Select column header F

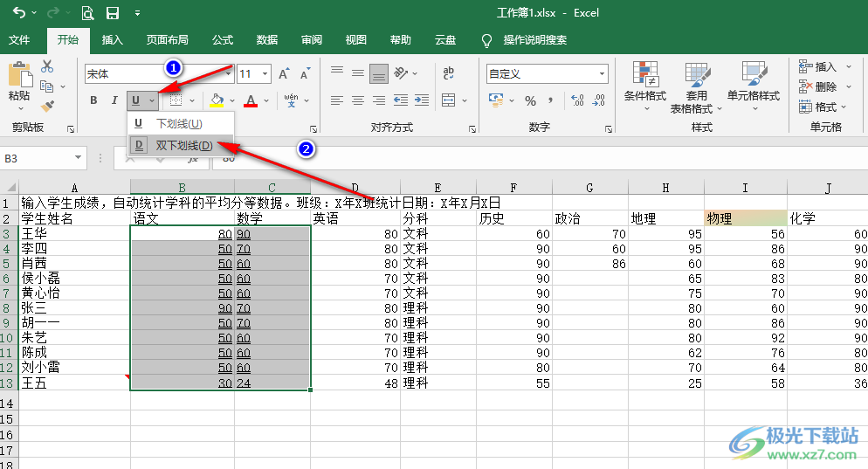coord(514,187)
